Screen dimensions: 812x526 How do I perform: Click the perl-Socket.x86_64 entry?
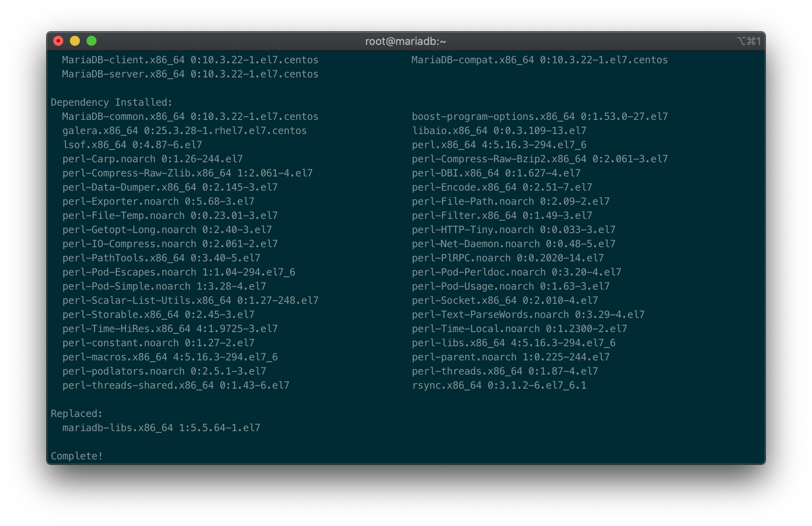(x=505, y=300)
